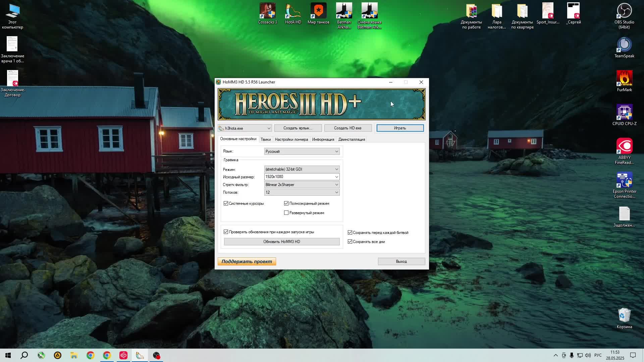Switch to Информация tab
Screen dimensions: 644x362
[x=323, y=139]
